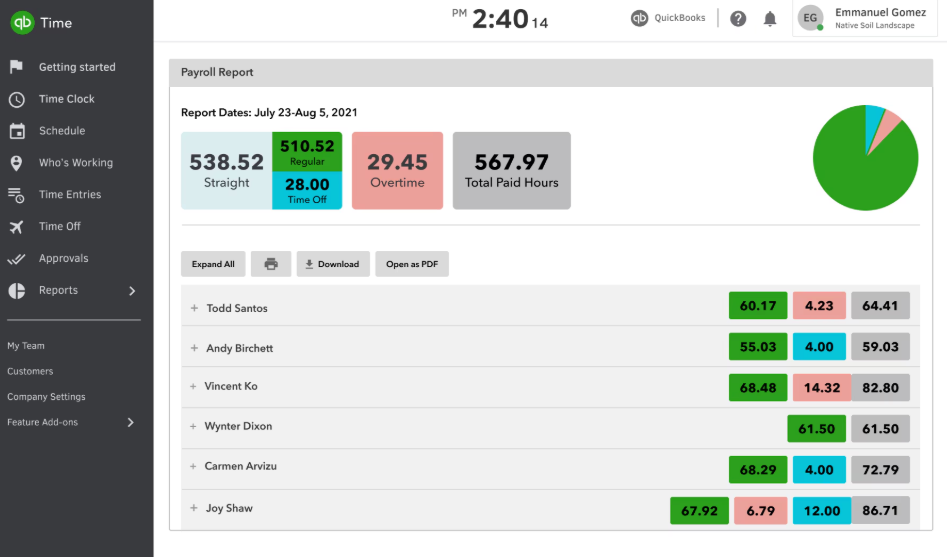
Task: Click the QuickBooks header link text
Action: [680, 18]
